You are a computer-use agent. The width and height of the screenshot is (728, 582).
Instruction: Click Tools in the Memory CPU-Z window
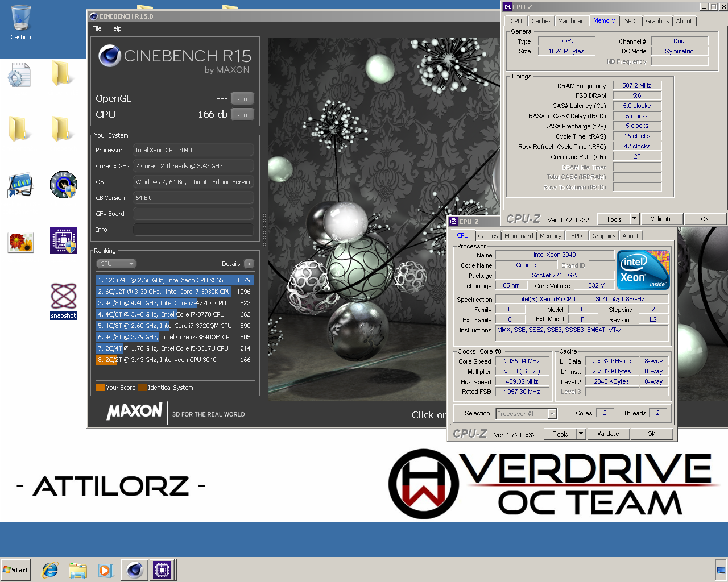(614, 219)
